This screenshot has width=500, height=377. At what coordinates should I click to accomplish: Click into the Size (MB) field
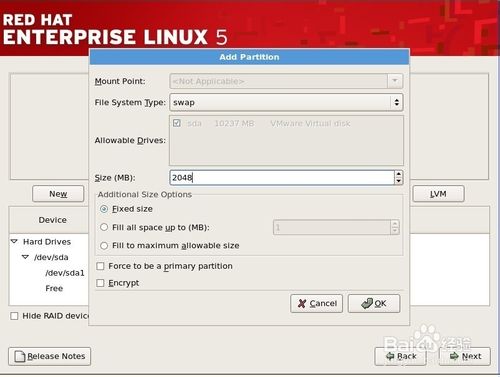pyautogui.click(x=282, y=177)
